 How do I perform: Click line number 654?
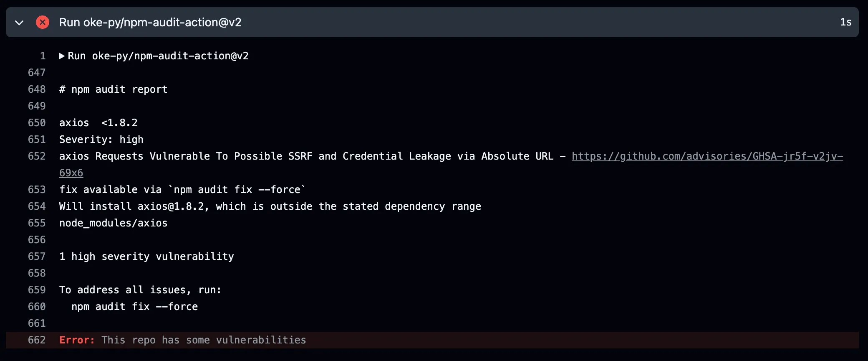37,206
